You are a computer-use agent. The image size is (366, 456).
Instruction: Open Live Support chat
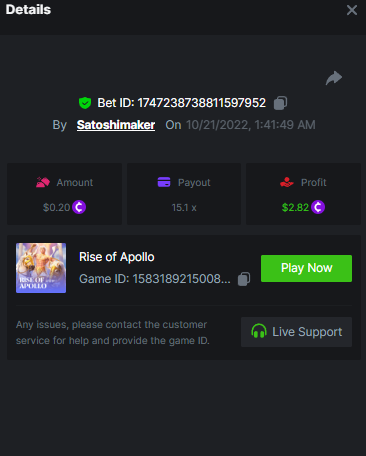point(296,332)
